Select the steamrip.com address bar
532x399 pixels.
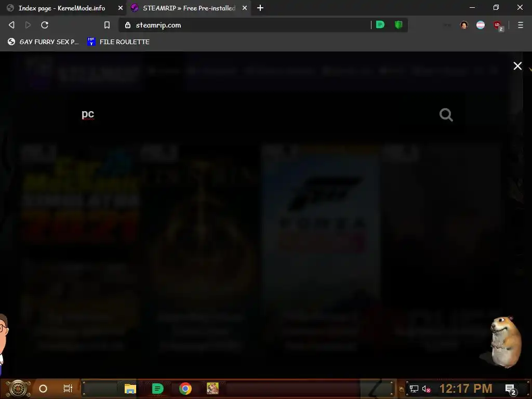tap(251, 25)
